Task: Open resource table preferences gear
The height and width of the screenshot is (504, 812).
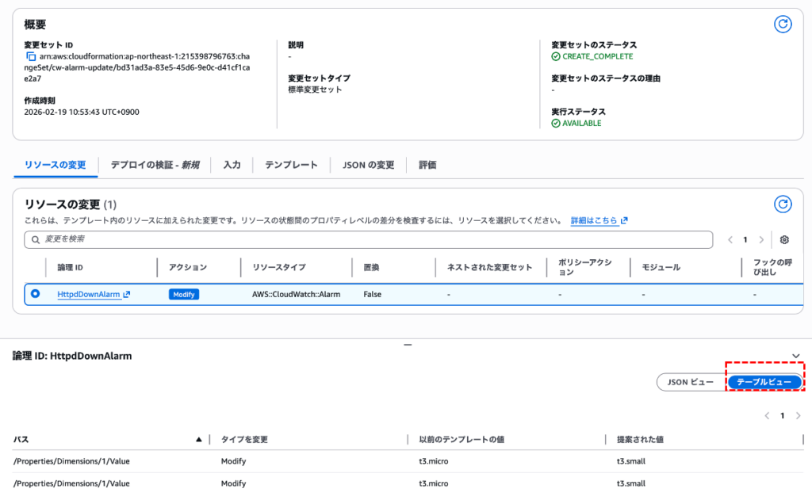Action: coord(784,239)
